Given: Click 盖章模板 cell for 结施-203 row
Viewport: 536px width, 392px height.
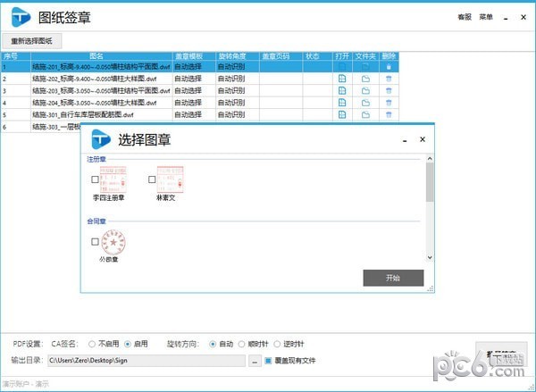Looking at the screenshot, I should point(194,90).
